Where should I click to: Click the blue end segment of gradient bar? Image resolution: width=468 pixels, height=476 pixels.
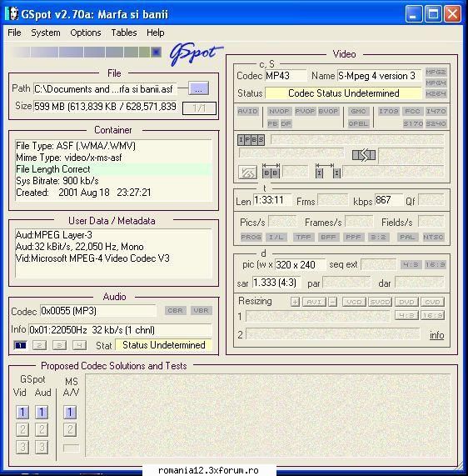coord(157,53)
